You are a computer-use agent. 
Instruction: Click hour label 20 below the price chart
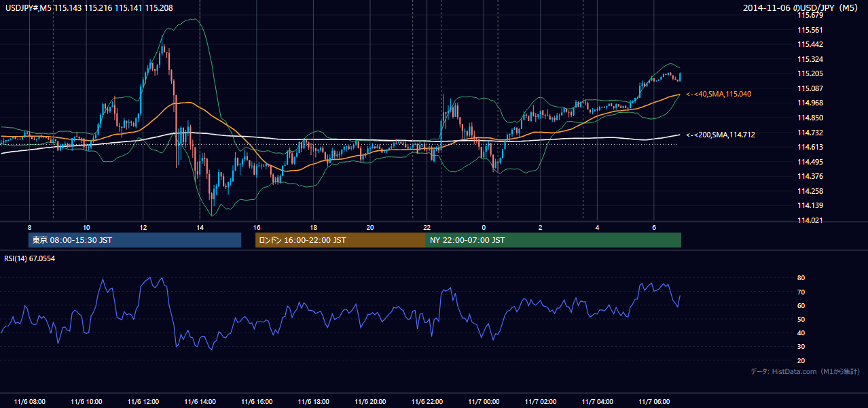click(370, 226)
